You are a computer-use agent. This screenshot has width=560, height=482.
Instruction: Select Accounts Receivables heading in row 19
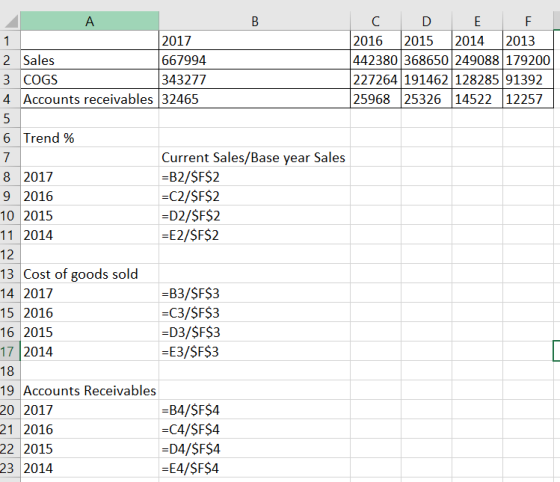point(90,390)
